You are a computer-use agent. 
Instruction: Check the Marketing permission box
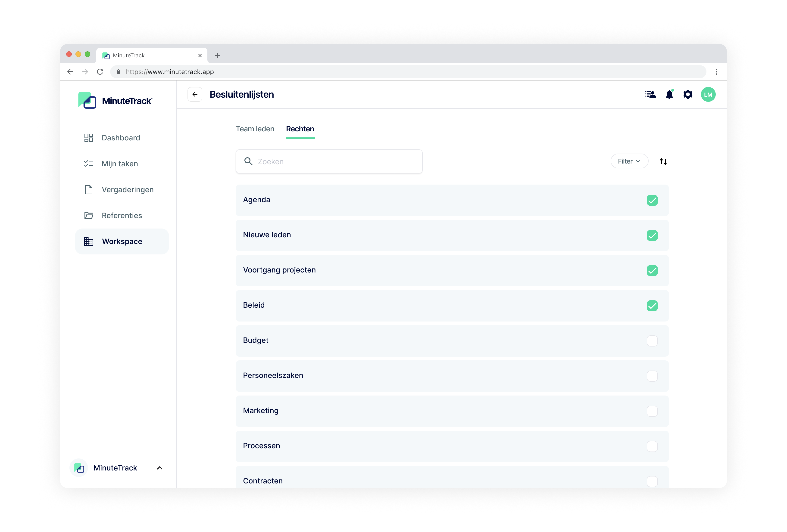652,411
